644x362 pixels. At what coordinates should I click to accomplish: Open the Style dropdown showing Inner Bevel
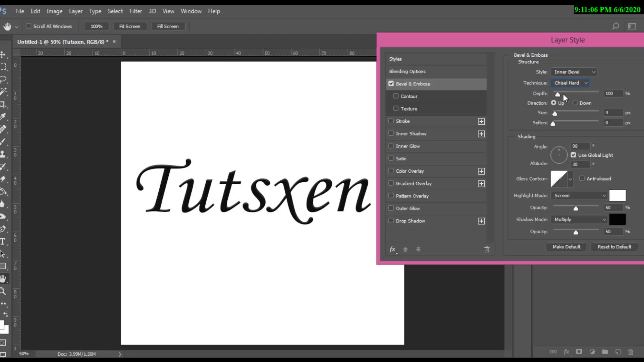pyautogui.click(x=574, y=72)
